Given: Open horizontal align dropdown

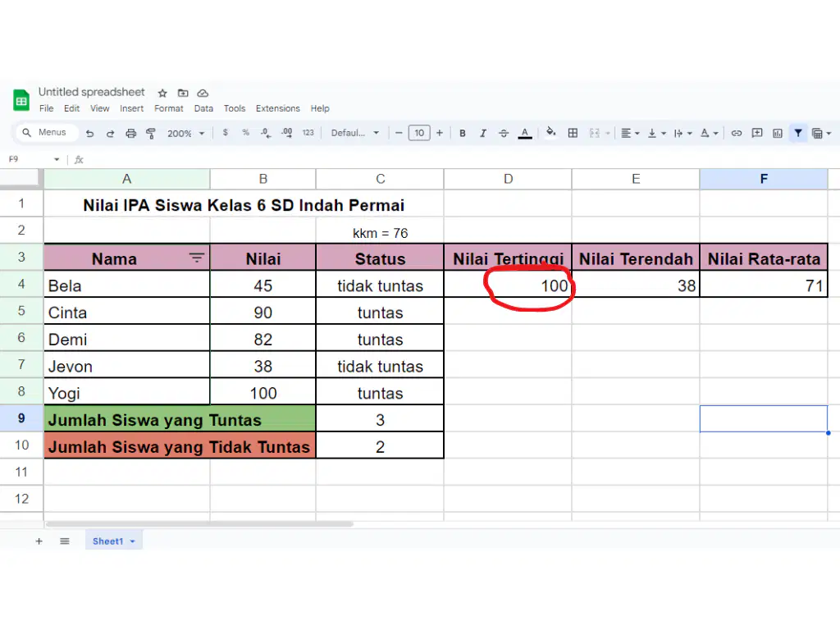Looking at the screenshot, I should [x=630, y=133].
